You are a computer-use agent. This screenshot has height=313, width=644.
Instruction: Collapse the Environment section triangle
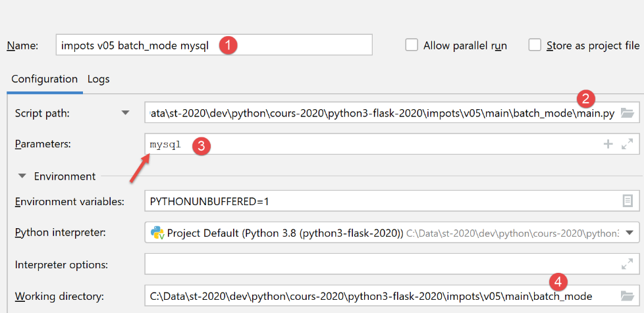click(22, 176)
